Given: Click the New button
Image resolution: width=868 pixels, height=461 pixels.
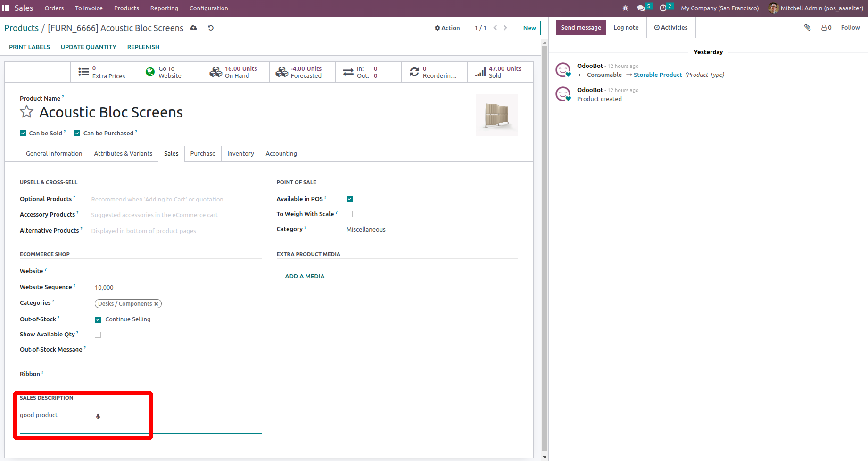Looking at the screenshot, I should [529, 28].
